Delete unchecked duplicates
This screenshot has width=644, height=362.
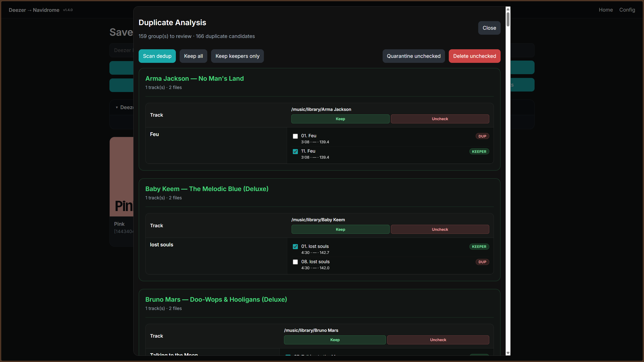(x=475, y=56)
